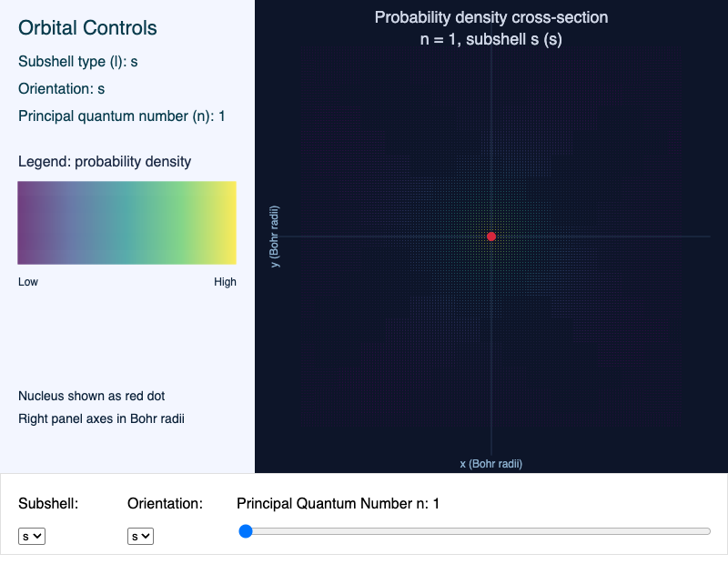
Task: Click the 'High' legend label
Action: pyautogui.click(x=225, y=281)
